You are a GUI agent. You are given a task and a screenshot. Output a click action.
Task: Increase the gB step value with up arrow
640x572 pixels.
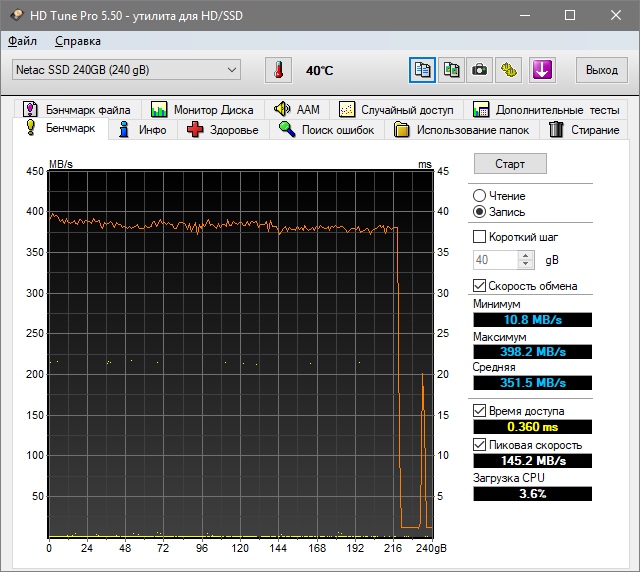pyautogui.click(x=525, y=255)
